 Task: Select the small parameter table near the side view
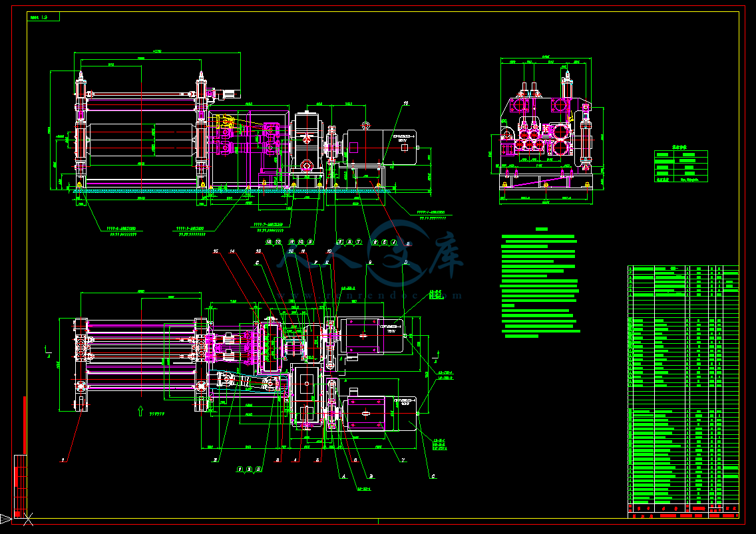tap(681, 166)
